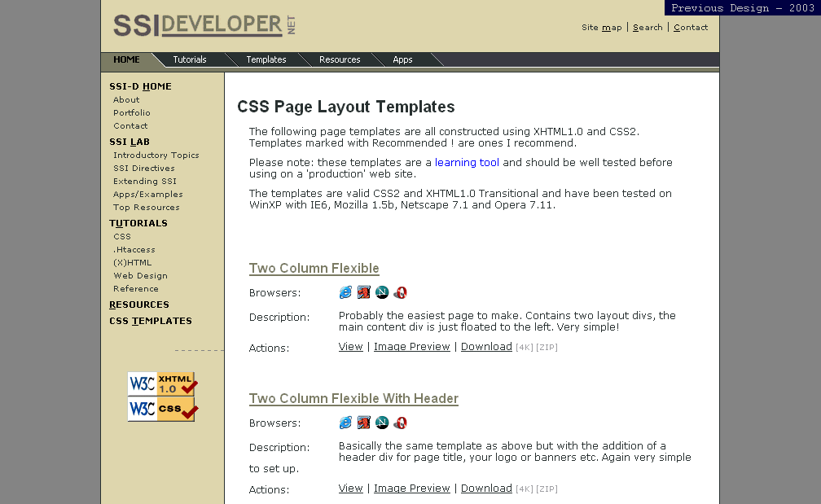Click the W3C XHTML 1.0 validation badge
This screenshot has width=821, height=504.
point(162,383)
